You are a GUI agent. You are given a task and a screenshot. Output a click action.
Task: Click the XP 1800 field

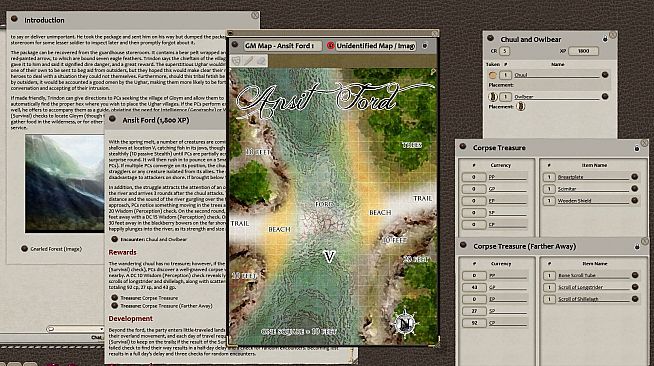coord(584,51)
